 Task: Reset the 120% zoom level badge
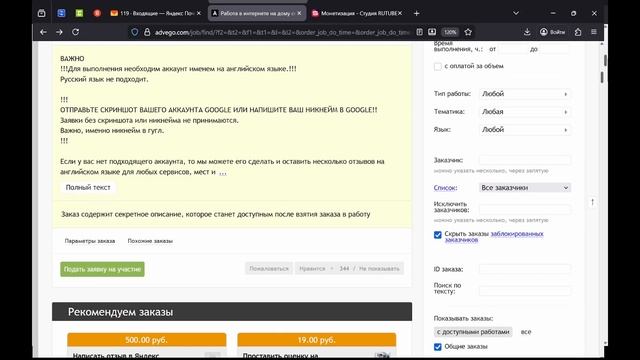coord(450,32)
